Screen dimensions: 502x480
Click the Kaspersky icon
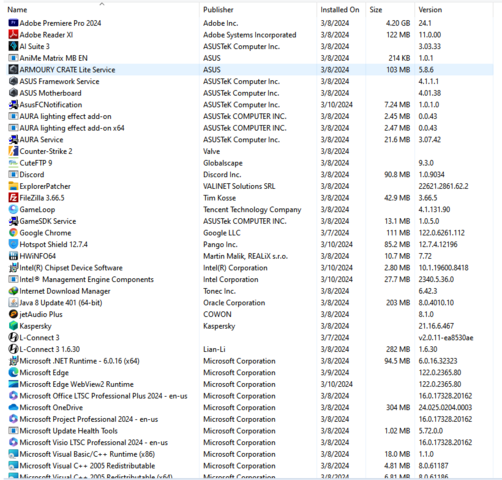(13, 326)
